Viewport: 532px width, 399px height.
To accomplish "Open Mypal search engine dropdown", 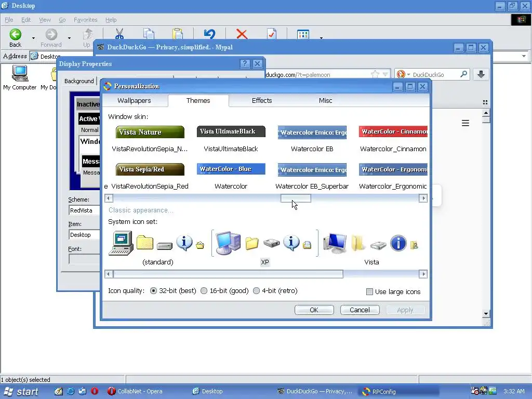I will 408,75.
